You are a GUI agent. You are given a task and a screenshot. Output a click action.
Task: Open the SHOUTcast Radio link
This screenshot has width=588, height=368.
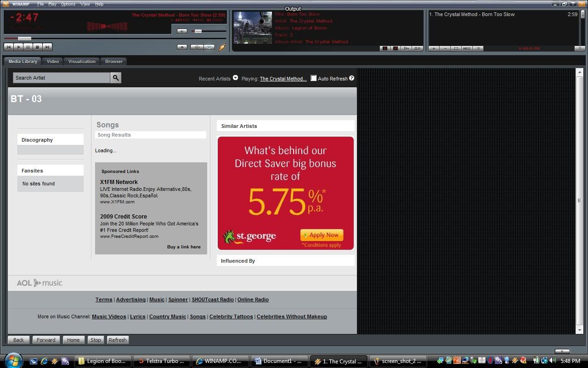coord(213,299)
